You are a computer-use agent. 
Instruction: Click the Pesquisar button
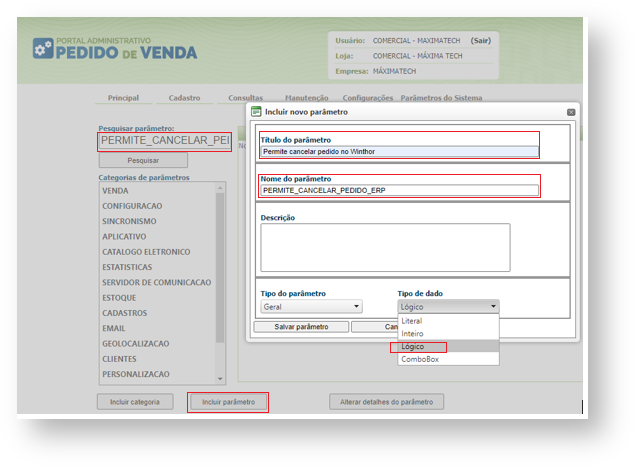(x=143, y=161)
